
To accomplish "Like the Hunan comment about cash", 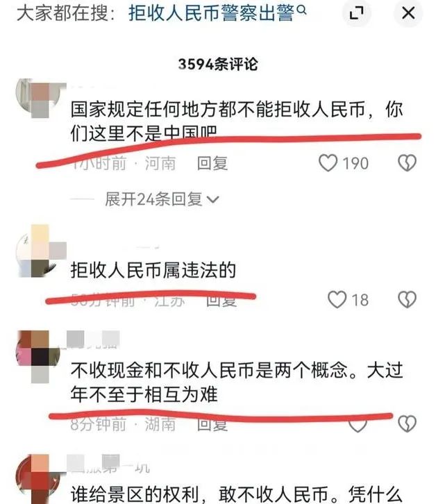I will tap(358, 425).
